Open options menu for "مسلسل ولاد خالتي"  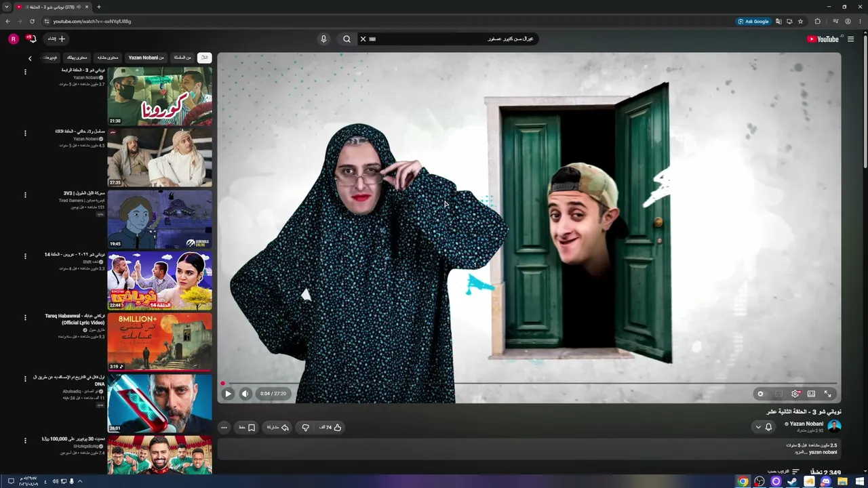click(x=25, y=133)
